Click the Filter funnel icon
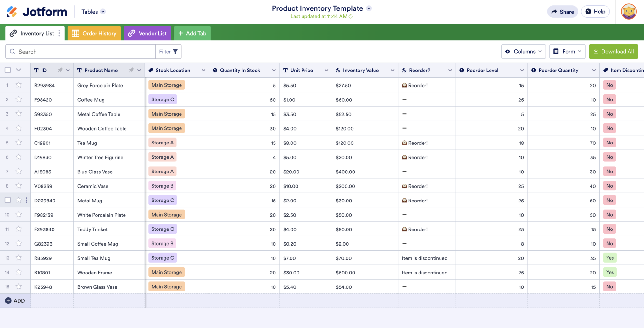Image resolution: width=644 pixels, height=328 pixels. (175, 51)
